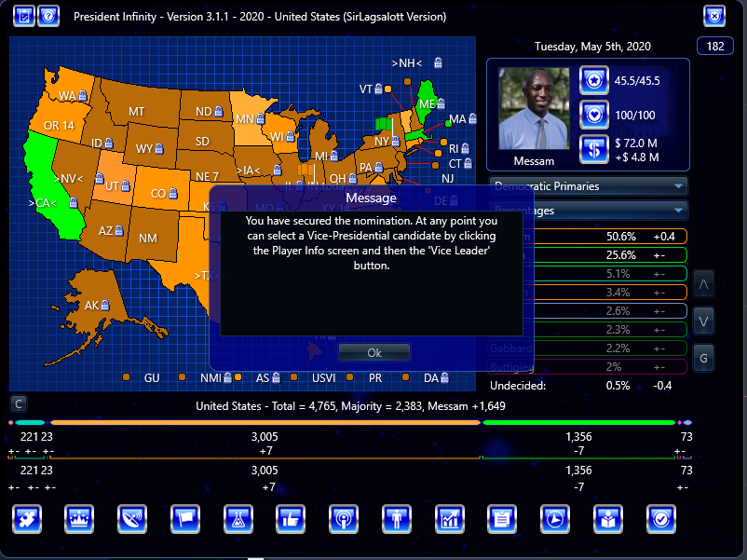
Task: Click the circled checkmark icon in bottom toolbar
Action: [x=660, y=519]
